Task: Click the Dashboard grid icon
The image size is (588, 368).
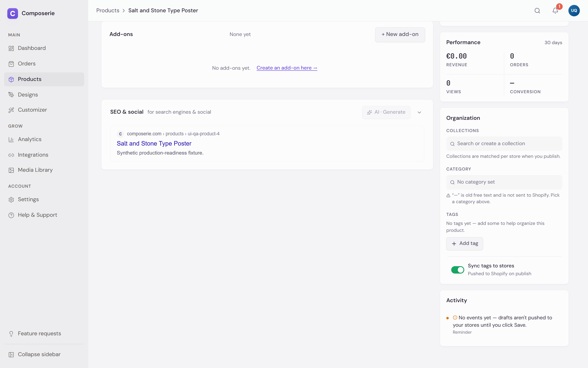Action: coord(11,48)
